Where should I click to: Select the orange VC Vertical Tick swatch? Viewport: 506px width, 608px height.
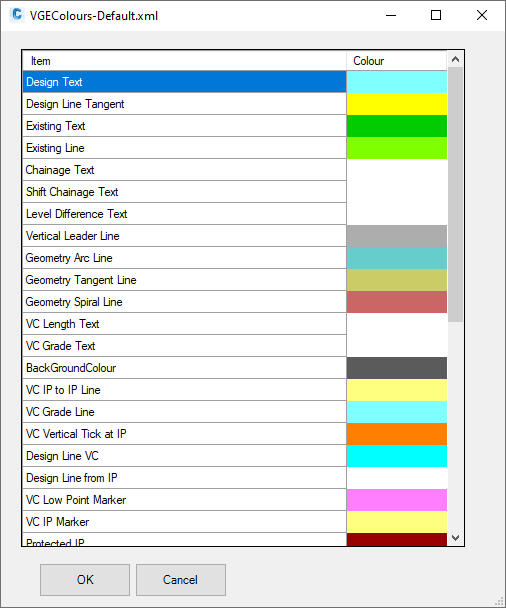point(397,434)
